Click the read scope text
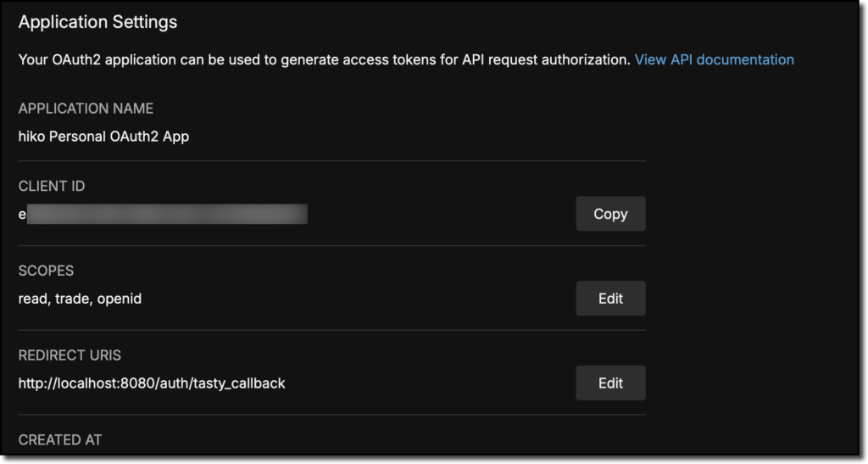This screenshot has width=868, height=464. click(x=32, y=299)
